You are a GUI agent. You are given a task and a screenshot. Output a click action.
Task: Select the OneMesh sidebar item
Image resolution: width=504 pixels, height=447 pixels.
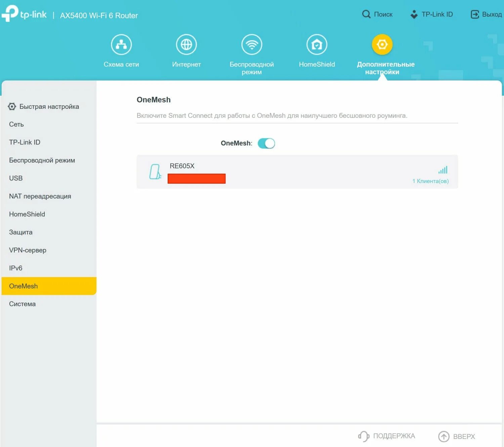coord(49,286)
